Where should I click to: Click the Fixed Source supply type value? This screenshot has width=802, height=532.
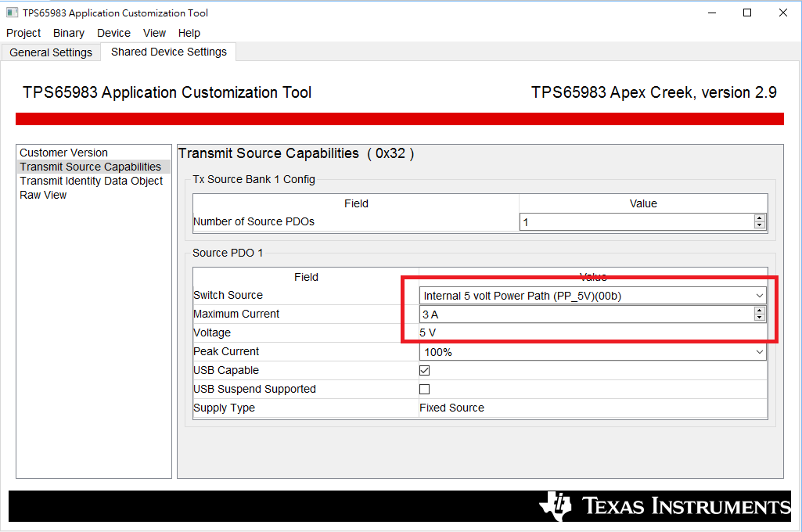[x=451, y=408]
